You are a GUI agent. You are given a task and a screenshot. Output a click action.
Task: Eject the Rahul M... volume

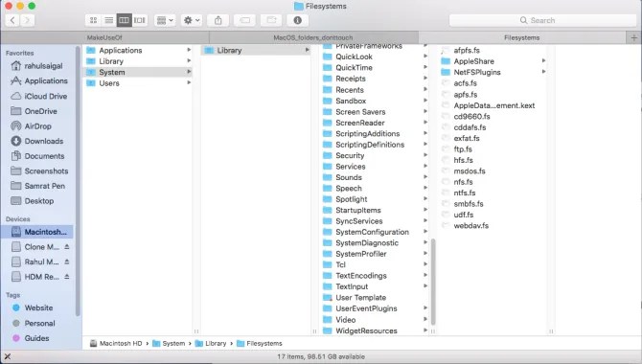(x=67, y=262)
